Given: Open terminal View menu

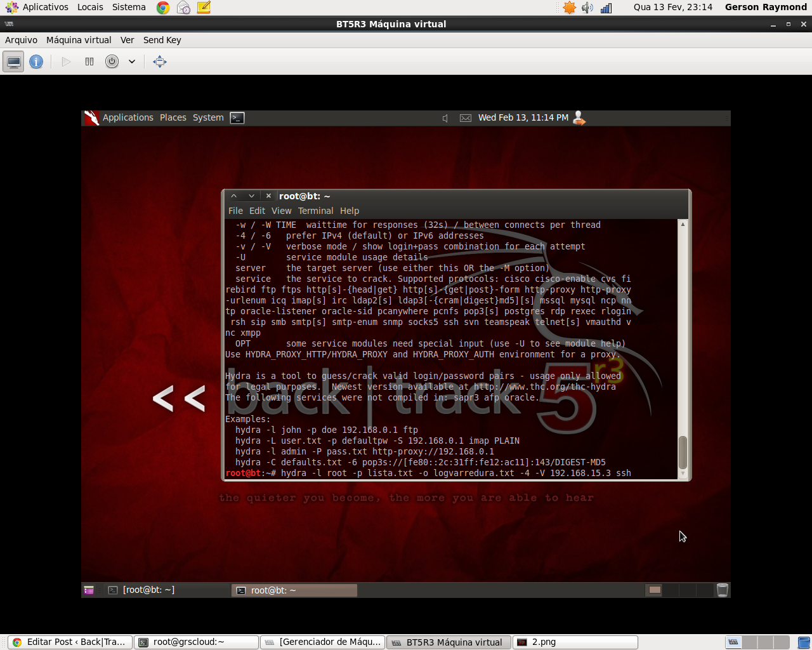Looking at the screenshot, I should (282, 211).
